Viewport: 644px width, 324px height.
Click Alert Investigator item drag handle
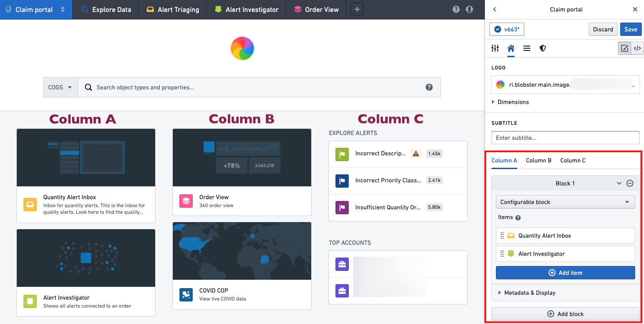click(x=502, y=254)
